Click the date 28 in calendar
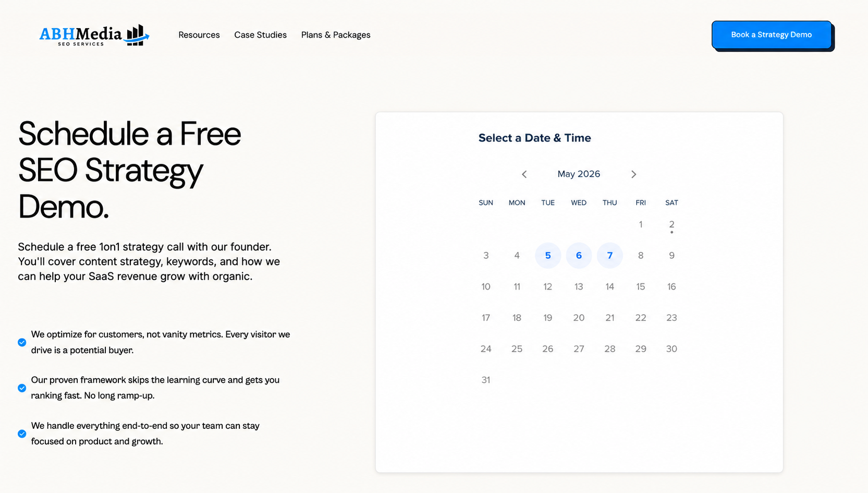Image resolution: width=868 pixels, height=493 pixels. (610, 349)
